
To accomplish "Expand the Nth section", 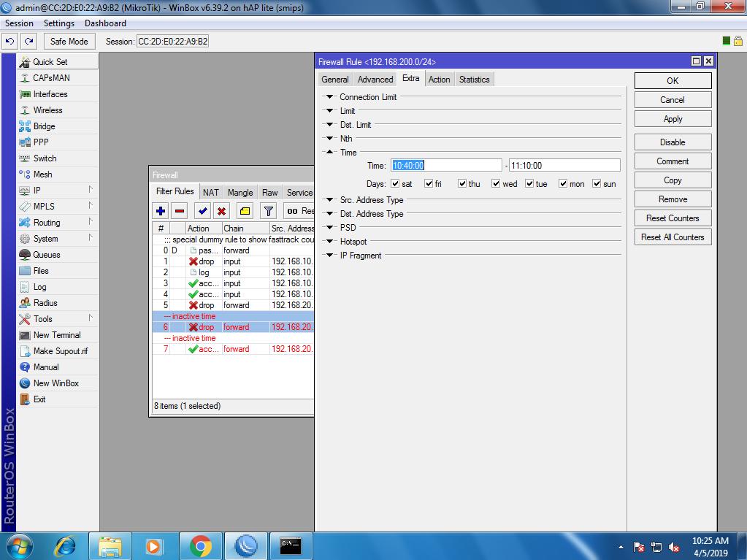I will [329, 138].
